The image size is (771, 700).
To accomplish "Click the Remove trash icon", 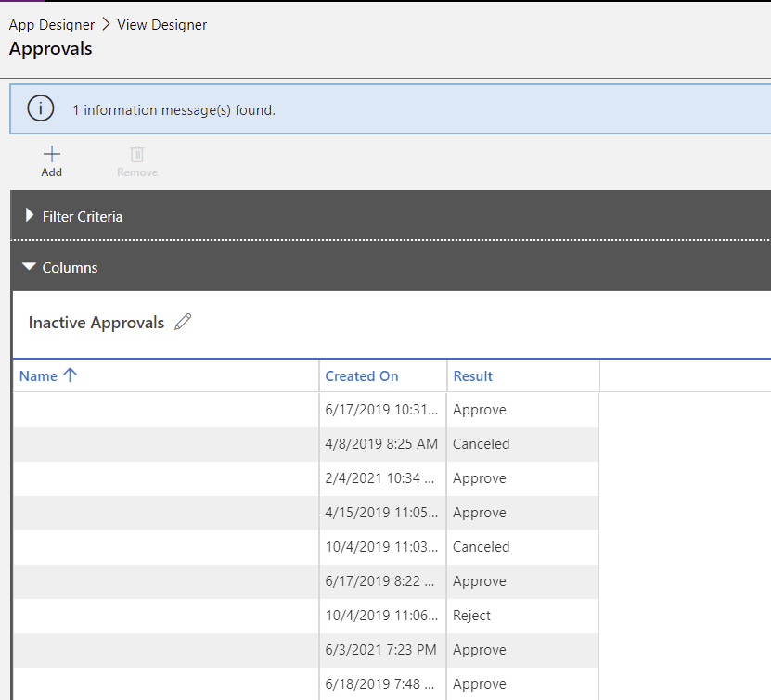I will click(x=137, y=154).
